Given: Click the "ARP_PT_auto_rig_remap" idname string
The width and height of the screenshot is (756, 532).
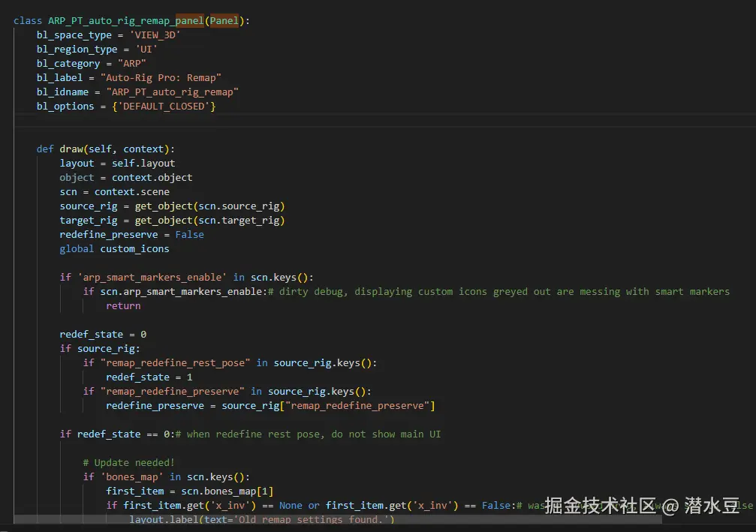Looking at the screenshot, I should [173, 92].
